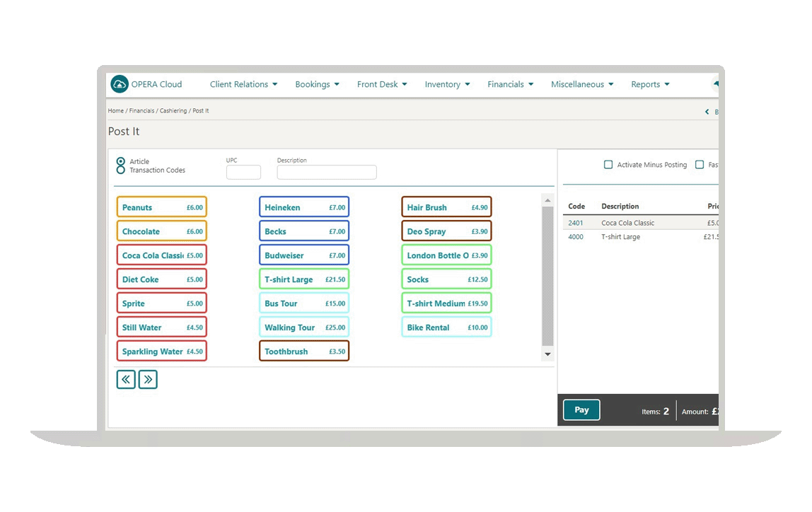Image resolution: width=812 pixels, height=512 pixels.
Task: Select the London Bottle Opener article
Action: point(446,255)
